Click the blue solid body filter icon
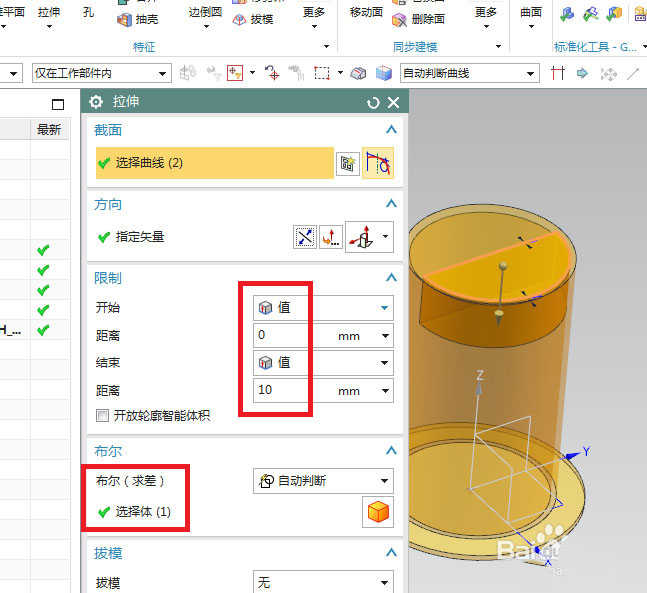Screen dimensions: 647x593 click(x=384, y=73)
